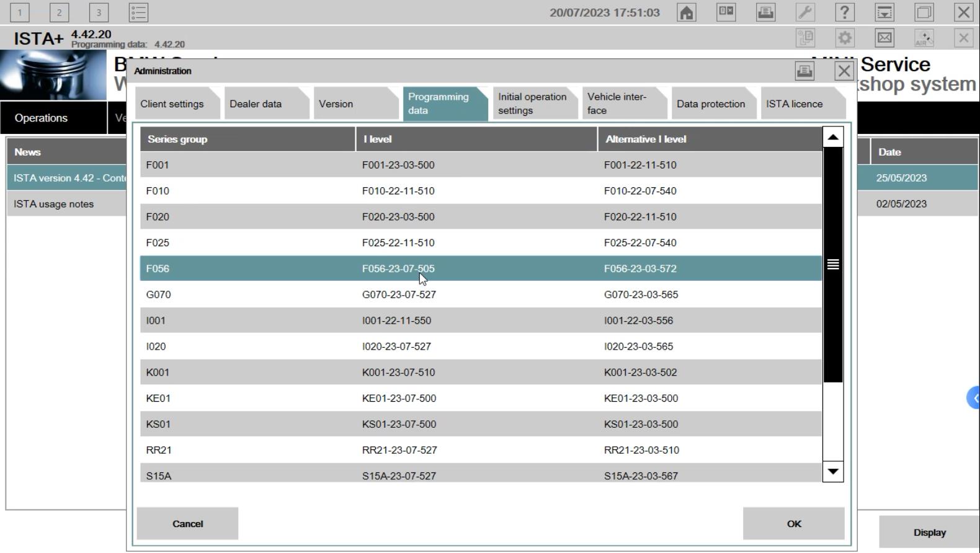Click the top toolbar printer icon

tap(766, 12)
